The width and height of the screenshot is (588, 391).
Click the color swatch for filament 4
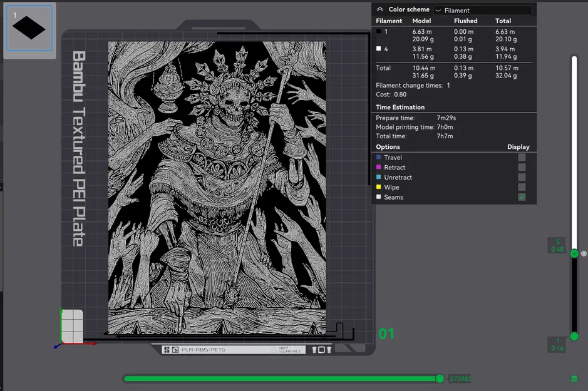[379, 49]
